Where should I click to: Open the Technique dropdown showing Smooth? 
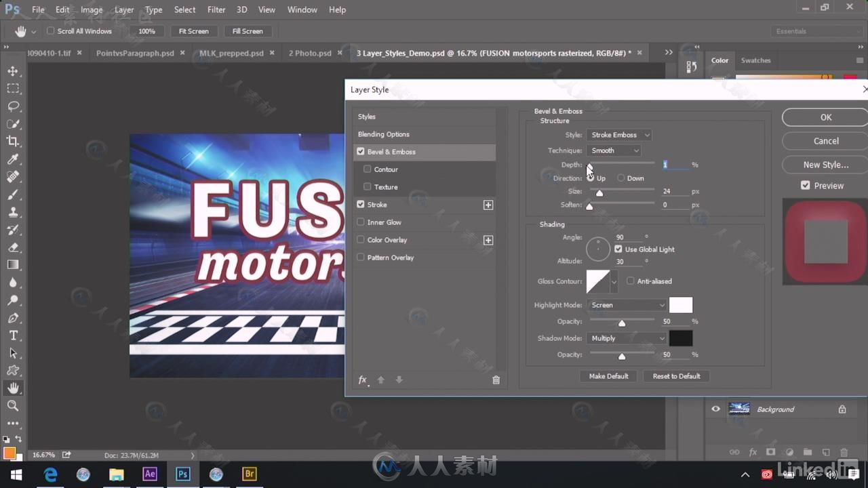pos(614,150)
